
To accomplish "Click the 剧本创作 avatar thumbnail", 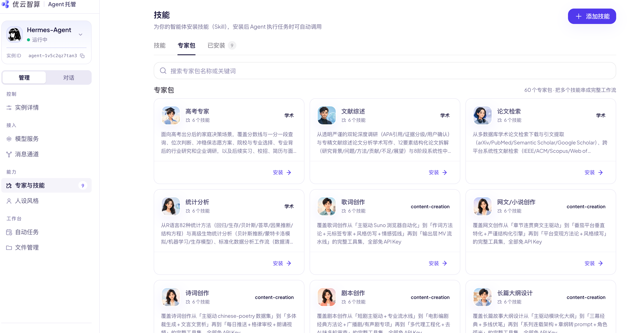I will [327, 297].
